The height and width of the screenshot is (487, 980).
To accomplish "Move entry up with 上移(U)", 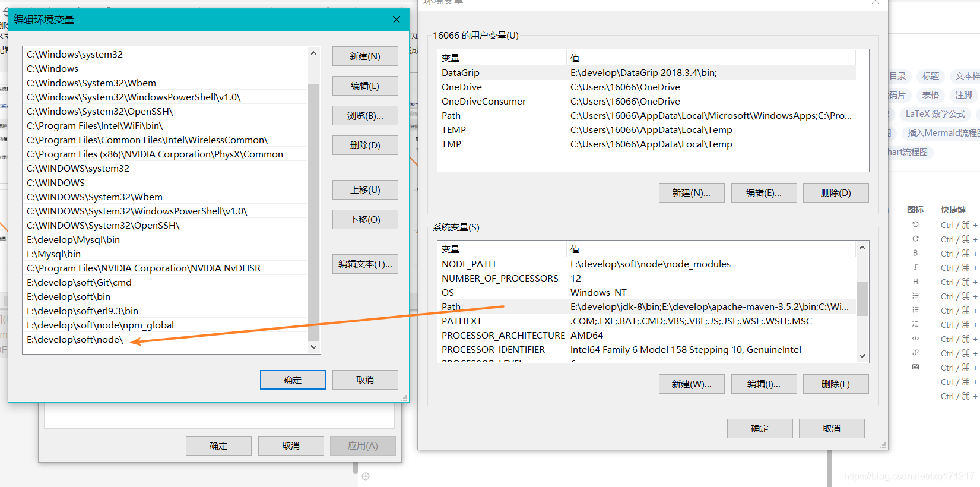I will pos(365,190).
